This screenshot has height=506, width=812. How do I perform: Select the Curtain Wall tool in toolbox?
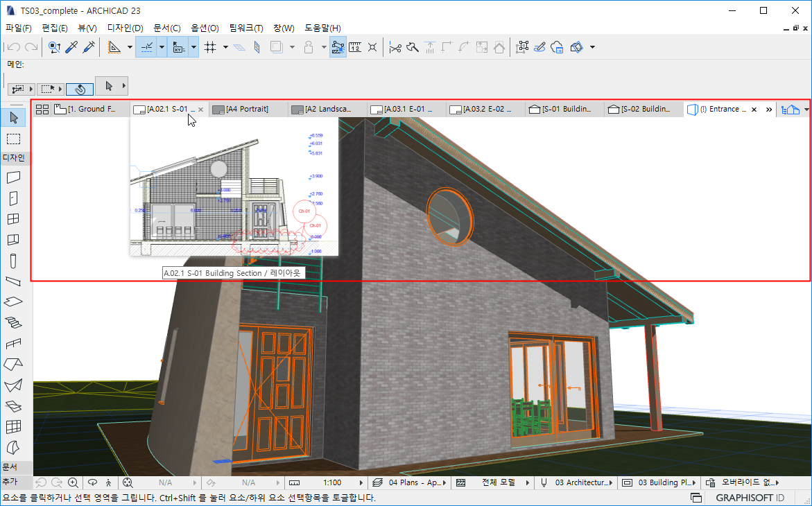click(13, 426)
